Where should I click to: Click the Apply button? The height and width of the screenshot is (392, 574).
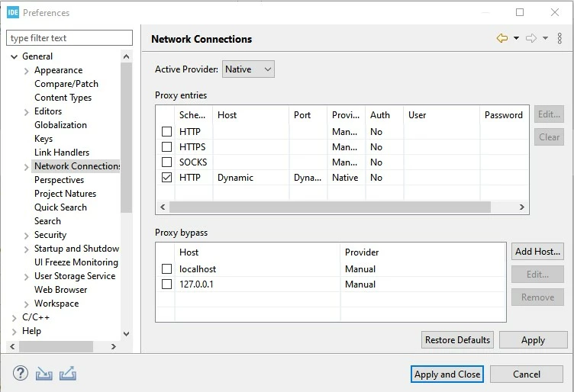[x=533, y=339]
